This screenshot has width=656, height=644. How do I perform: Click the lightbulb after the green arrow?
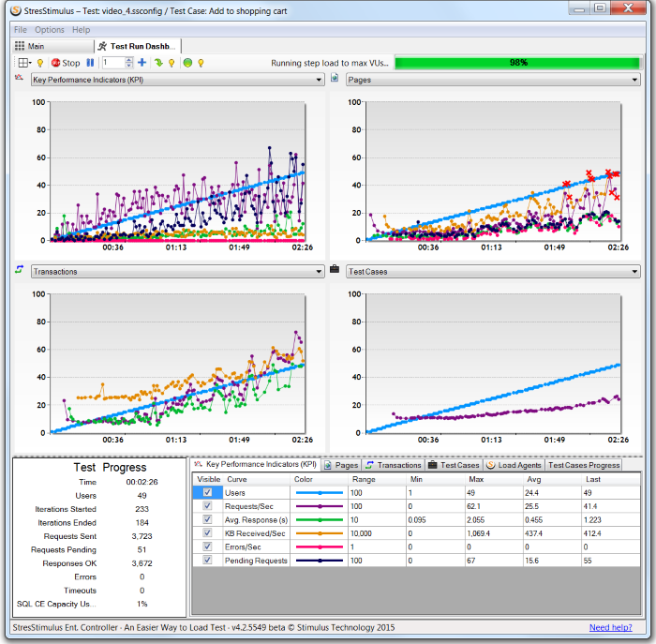coord(171,63)
